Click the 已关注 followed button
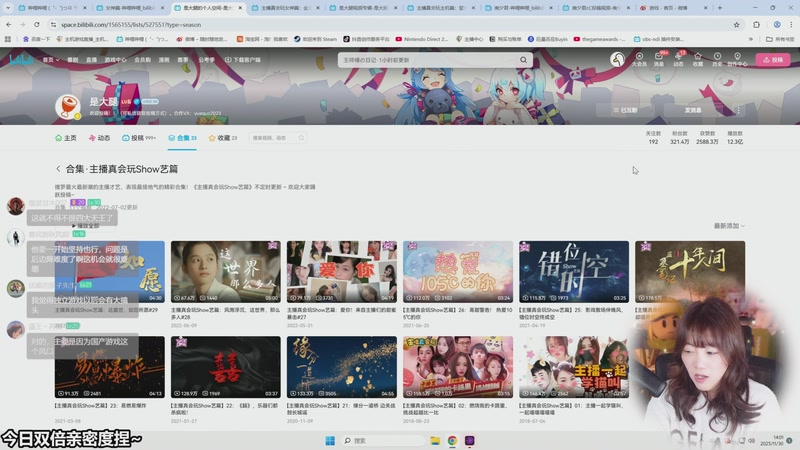The width and height of the screenshot is (800, 450). coord(625,110)
